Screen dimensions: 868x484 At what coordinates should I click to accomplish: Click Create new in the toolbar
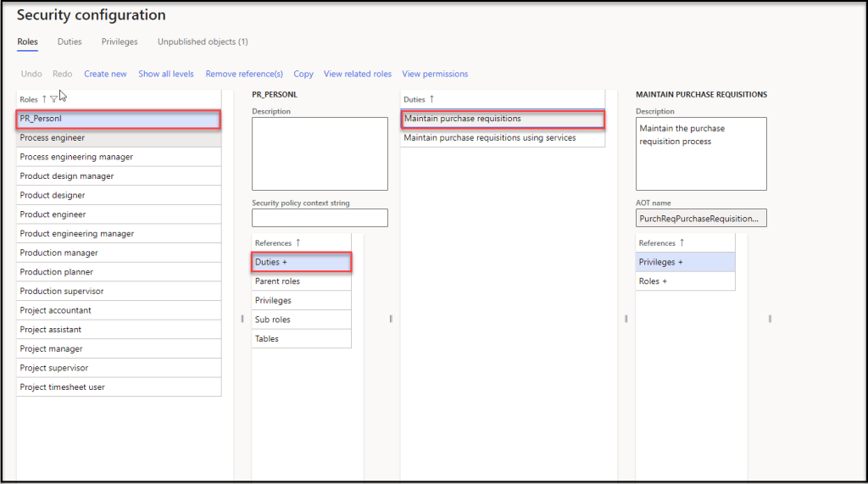[105, 74]
